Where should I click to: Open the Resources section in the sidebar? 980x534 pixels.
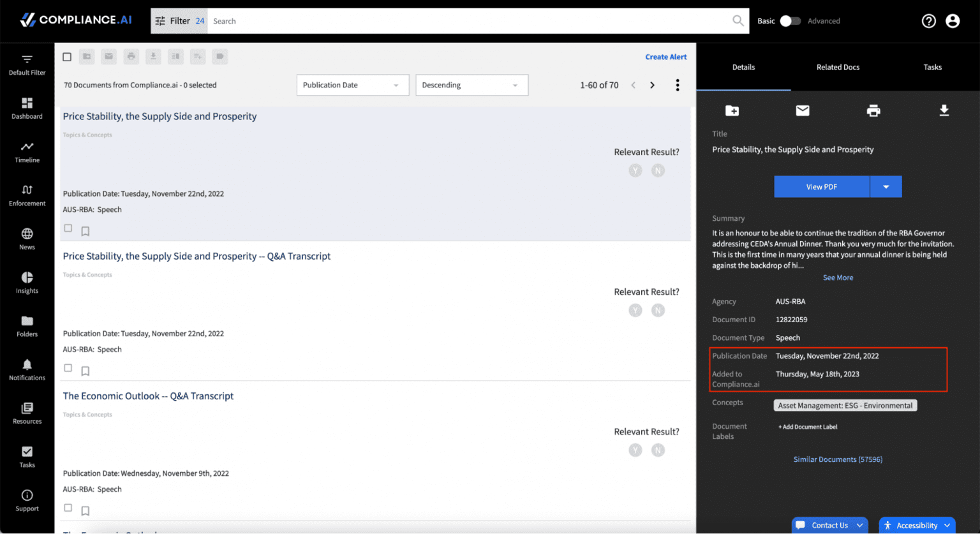(x=27, y=413)
